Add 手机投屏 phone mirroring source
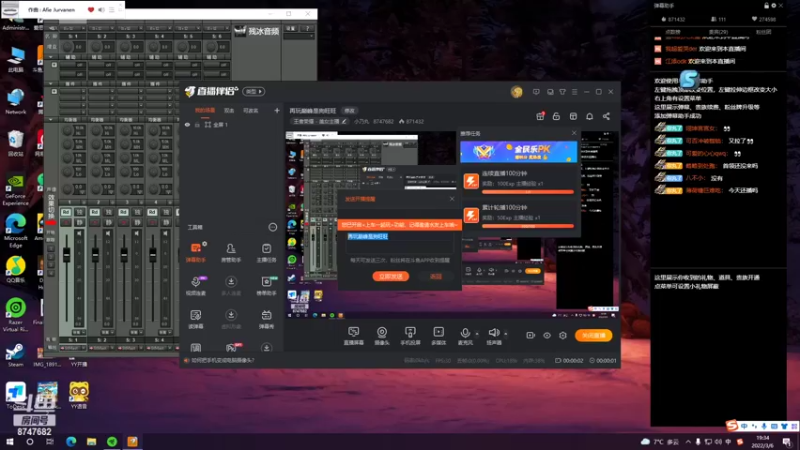Image resolution: width=800 pixels, height=450 pixels. (410, 336)
